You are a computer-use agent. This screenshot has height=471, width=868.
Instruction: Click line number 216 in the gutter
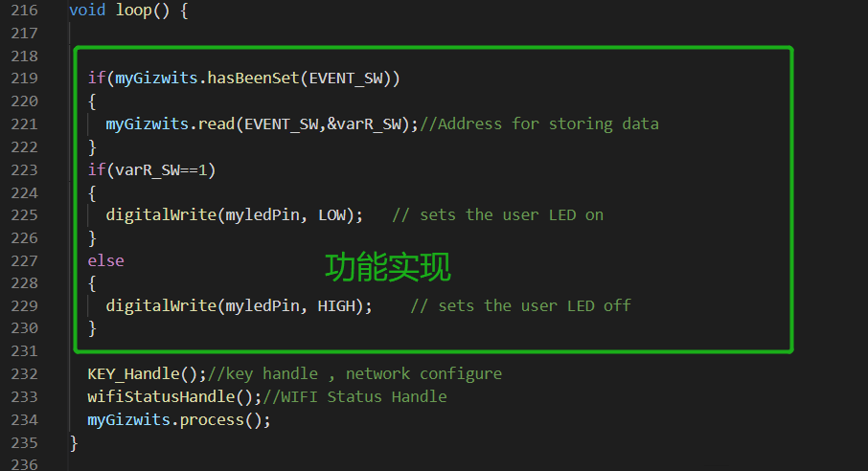27,11
